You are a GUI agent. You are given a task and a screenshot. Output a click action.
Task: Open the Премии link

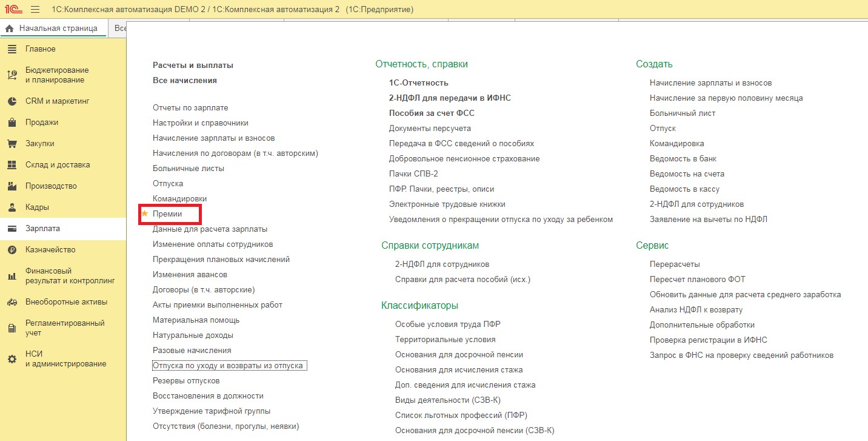point(167,214)
